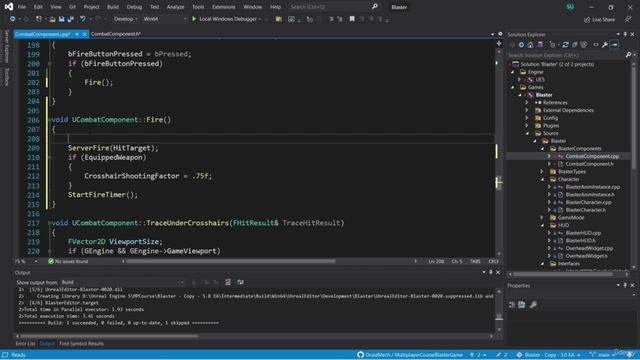Pin the CombatComponent.cpp tab

click(x=77, y=34)
